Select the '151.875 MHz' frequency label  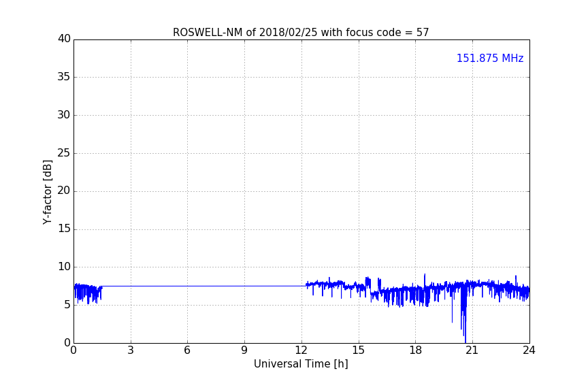click(x=490, y=58)
